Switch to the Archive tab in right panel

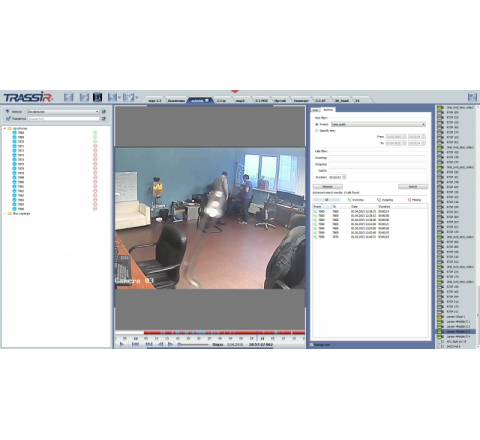pos(328,109)
